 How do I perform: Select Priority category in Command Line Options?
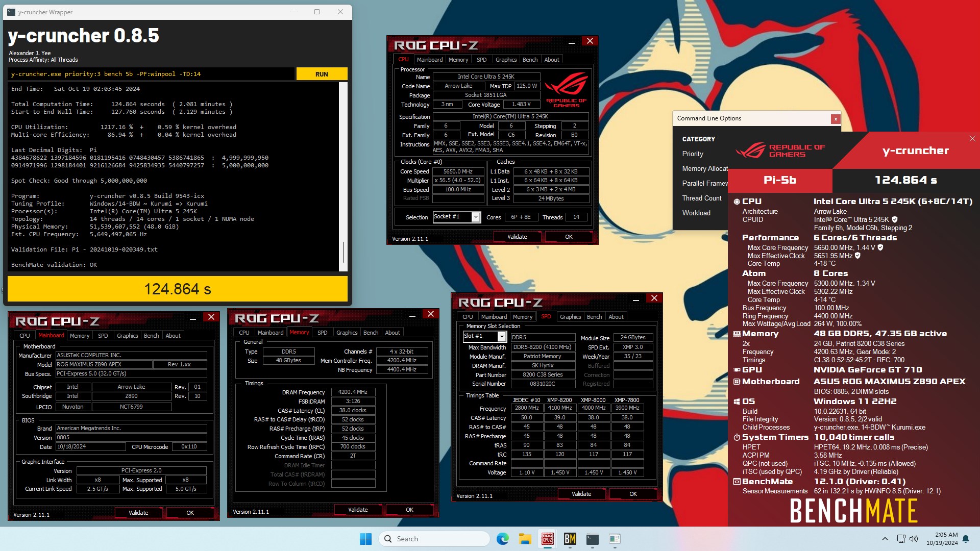[693, 154]
